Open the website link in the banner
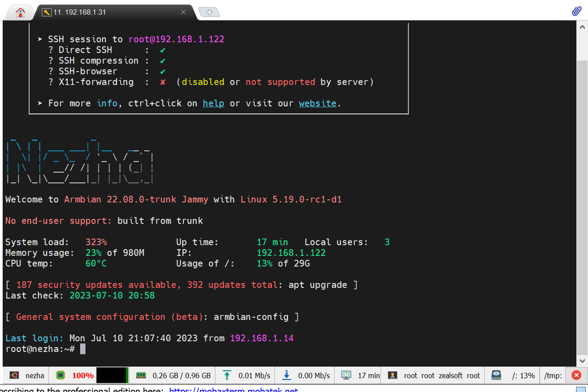The width and height of the screenshot is (588, 392). pyautogui.click(x=317, y=103)
